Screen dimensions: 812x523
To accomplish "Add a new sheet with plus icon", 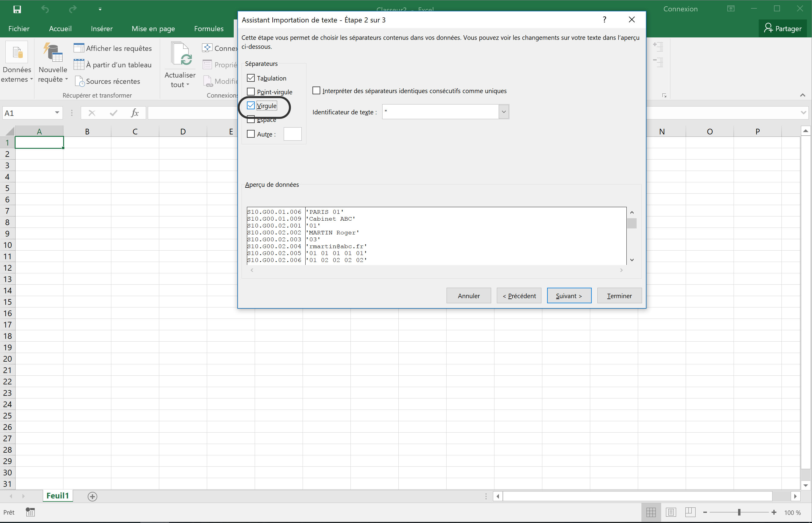I will point(92,497).
